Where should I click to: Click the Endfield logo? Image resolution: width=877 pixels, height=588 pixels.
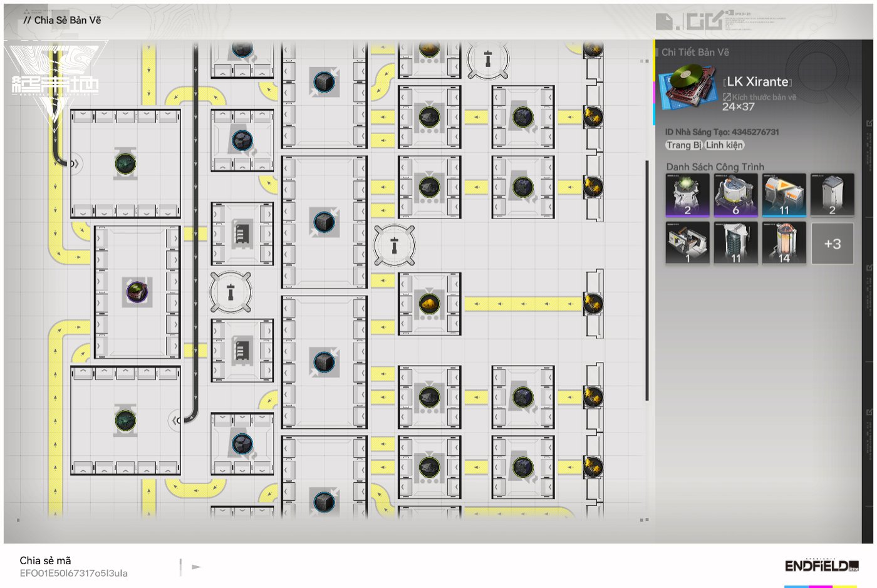pyautogui.click(x=822, y=566)
